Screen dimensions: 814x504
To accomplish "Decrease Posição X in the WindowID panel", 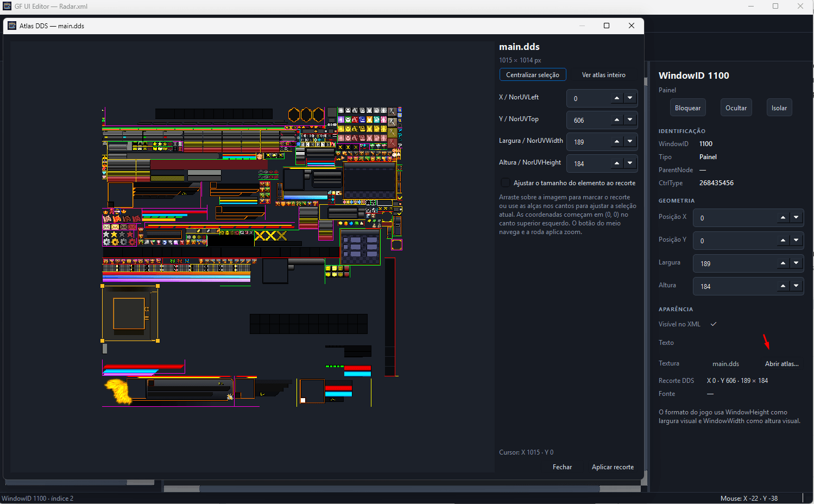I will coord(796,218).
